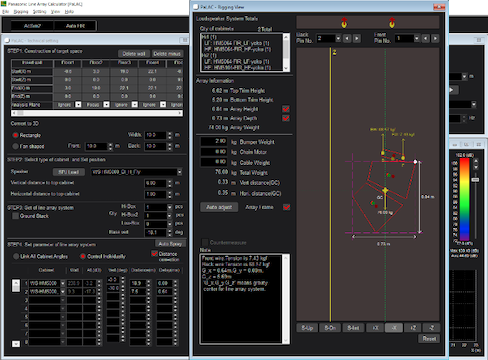Toggle Array Frame checkbox
The height and width of the screenshot is (360, 488).
(x=286, y=207)
